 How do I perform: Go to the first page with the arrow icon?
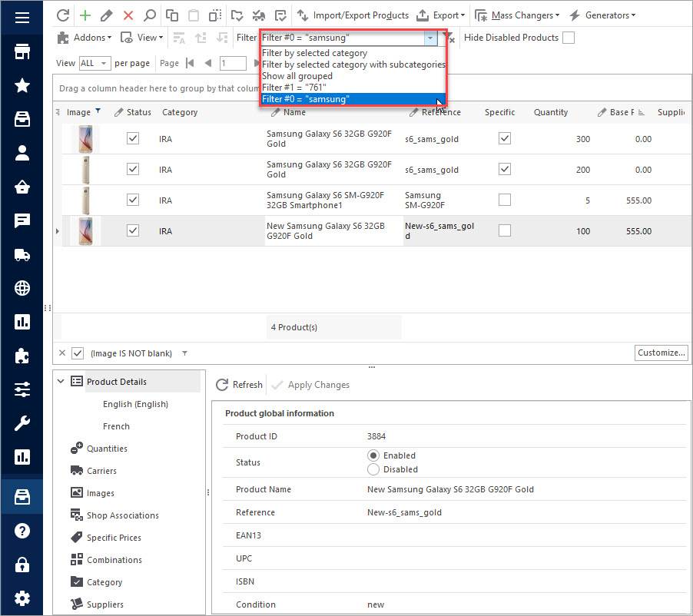tap(190, 63)
